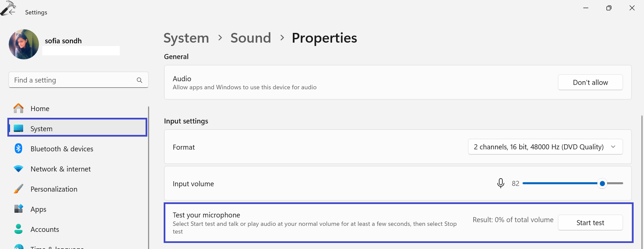Open Bluetooth & devices settings
The image size is (644, 249).
(x=62, y=149)
